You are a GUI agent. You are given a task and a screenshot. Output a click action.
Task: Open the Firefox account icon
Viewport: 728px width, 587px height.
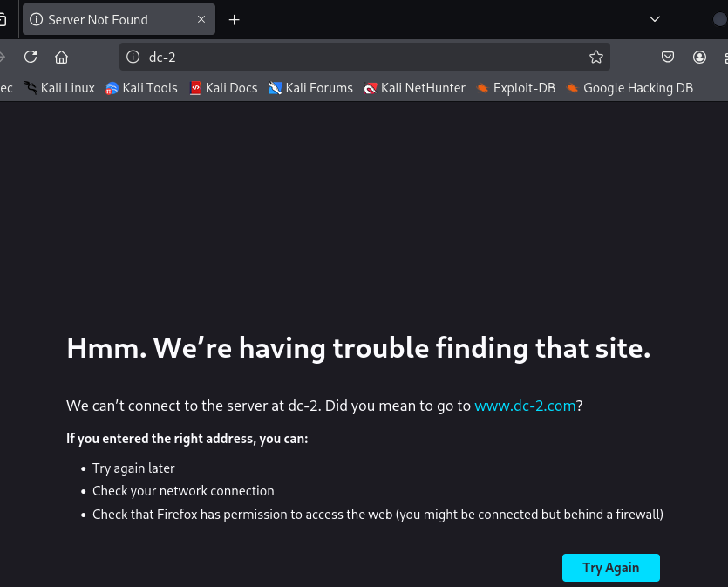tap(700, 57)
